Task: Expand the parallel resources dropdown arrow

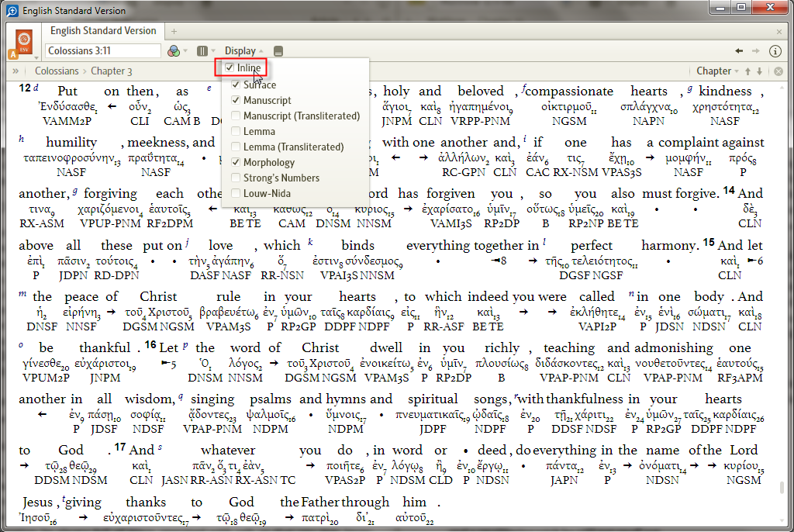Action: (x=213, y=51)
